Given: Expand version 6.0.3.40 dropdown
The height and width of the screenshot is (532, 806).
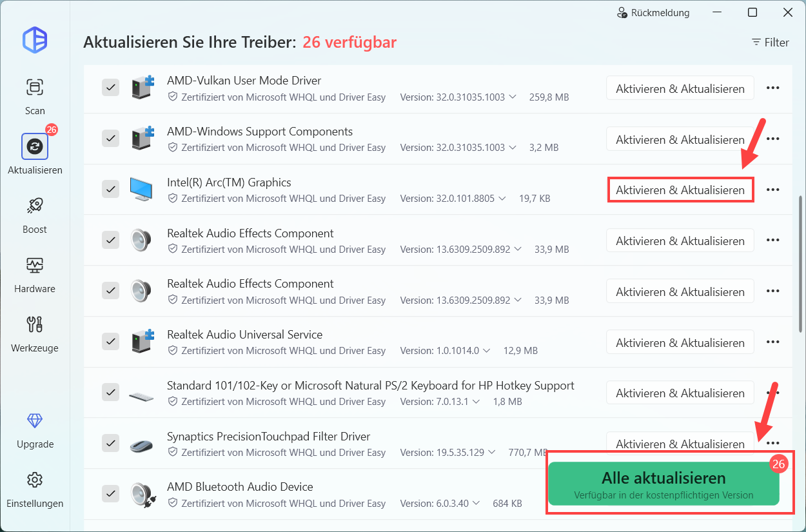Looking at the screenshot, I should (477, 504).
